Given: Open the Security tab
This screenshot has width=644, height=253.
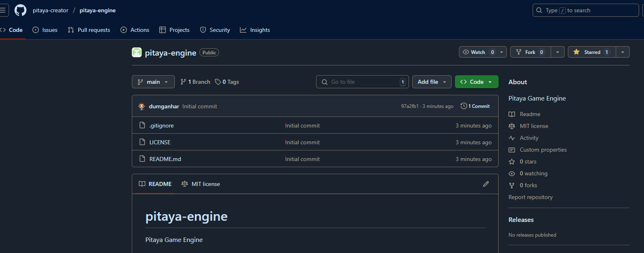Looking at the screenshot, I should tap(215, 30).
